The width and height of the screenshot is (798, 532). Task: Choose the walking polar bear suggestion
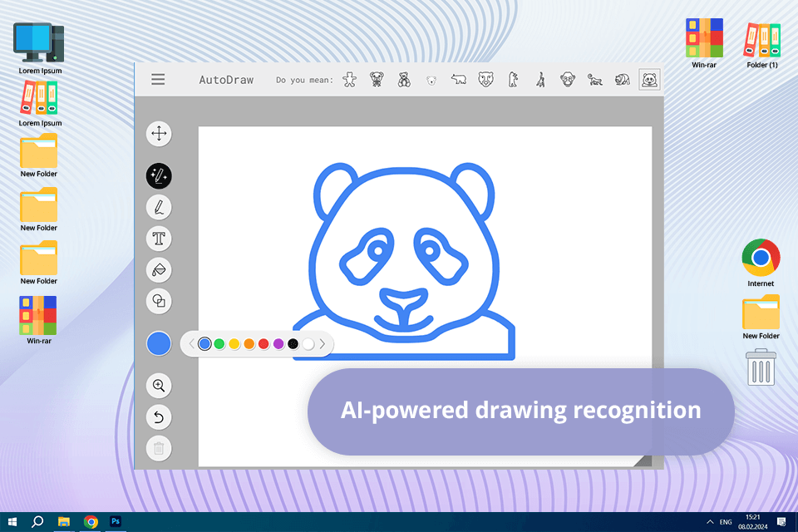tap(459, 80)
